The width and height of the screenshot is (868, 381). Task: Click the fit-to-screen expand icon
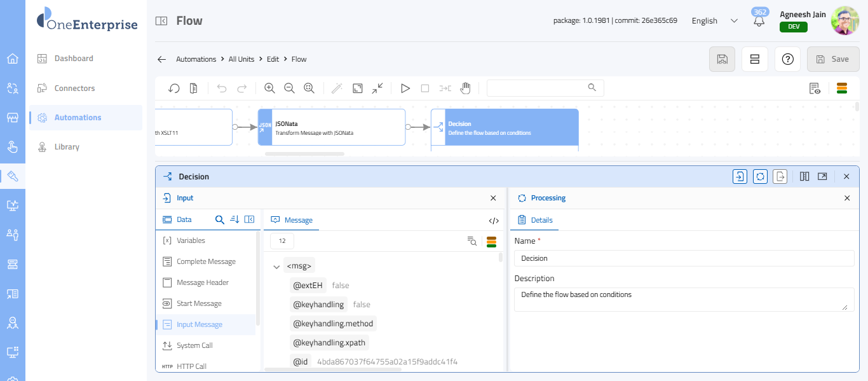pyautogui.click(x=358, y=88)
